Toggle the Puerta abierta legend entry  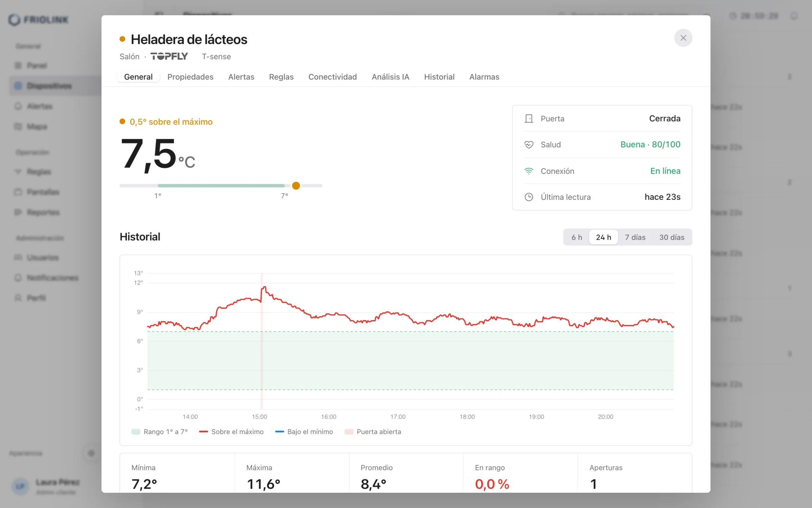[373, 432]
